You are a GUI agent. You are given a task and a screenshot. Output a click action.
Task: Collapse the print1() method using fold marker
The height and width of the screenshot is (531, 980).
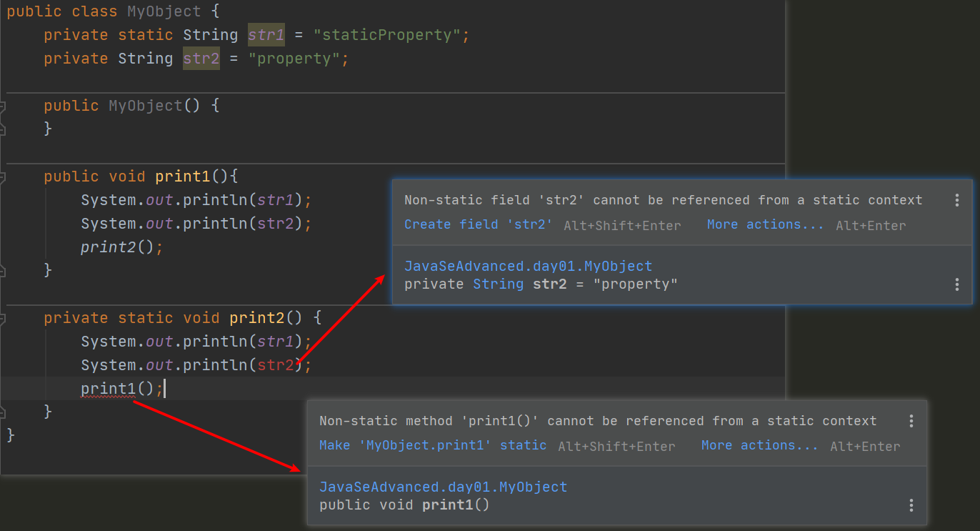[3, 177]
